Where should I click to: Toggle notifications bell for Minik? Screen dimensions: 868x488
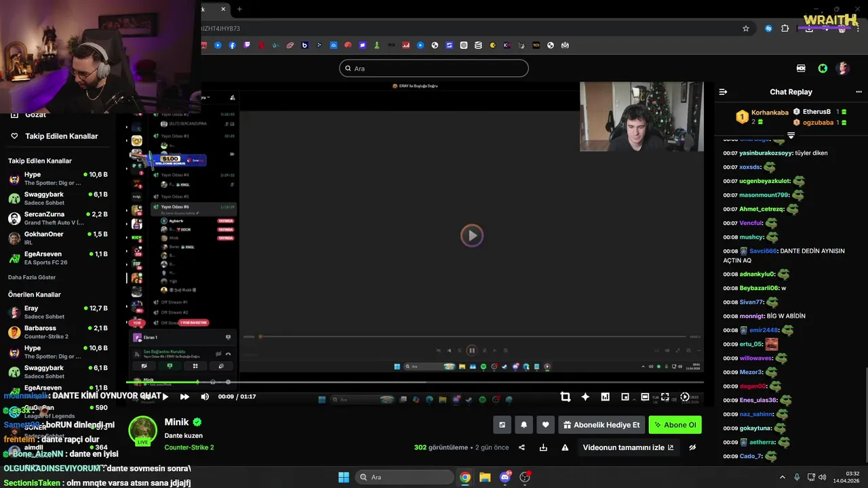[524, 425]
